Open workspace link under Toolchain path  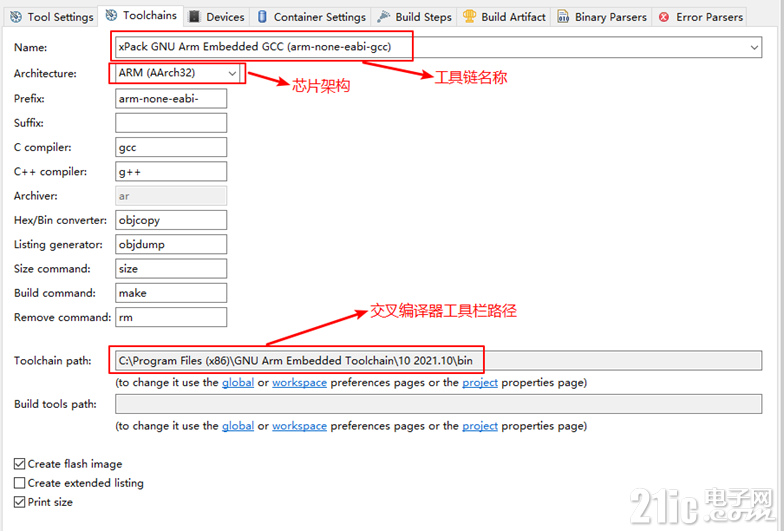click(x=300, y=382)
